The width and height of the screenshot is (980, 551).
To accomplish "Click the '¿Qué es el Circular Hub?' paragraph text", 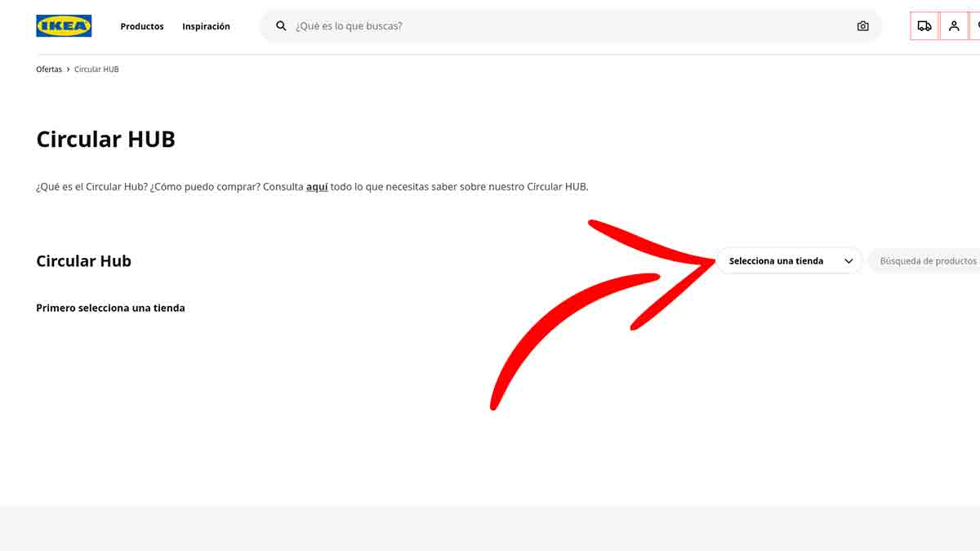I will coord(163,187).
